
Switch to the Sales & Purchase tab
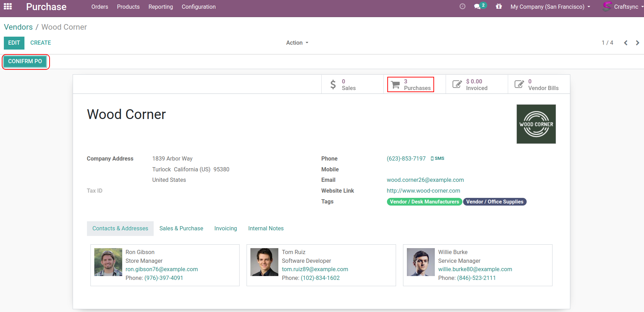tap(181, 228)
